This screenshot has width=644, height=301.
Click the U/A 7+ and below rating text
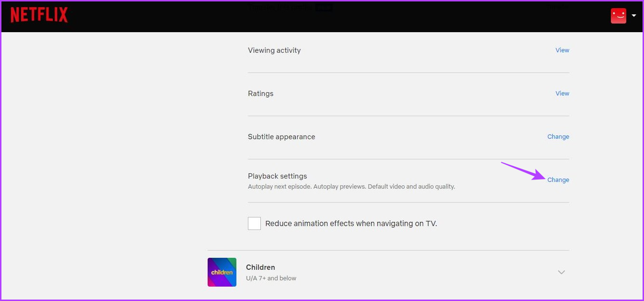click(x=271, y=278)
